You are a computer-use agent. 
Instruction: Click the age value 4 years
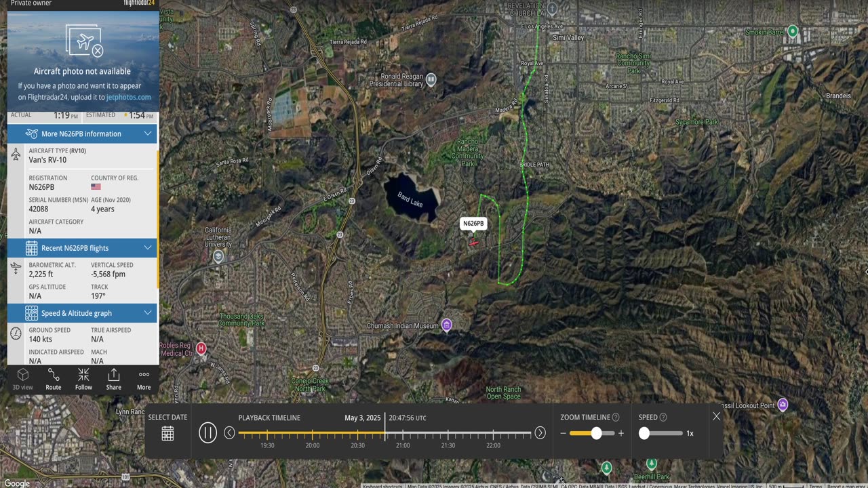[x=102, y=209]
